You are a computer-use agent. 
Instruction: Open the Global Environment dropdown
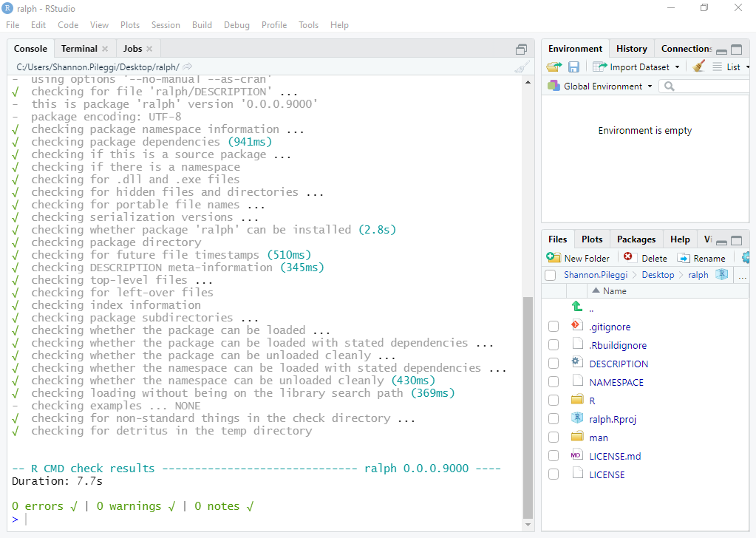click(600, 86)
